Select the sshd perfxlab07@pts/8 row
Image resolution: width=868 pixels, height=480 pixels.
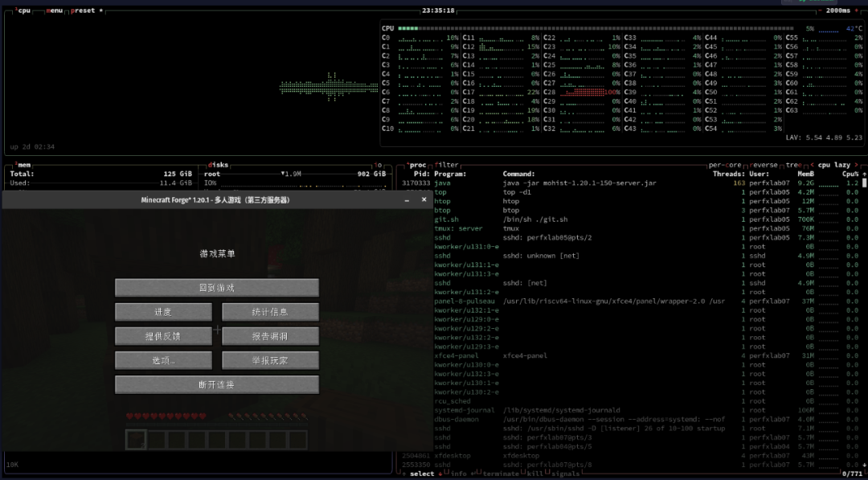point(630,465)
